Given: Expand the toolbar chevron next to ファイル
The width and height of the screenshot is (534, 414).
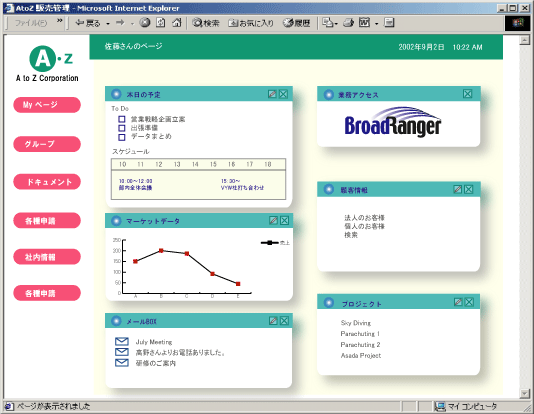Looking at the screenshot, I should pos(60,21).
